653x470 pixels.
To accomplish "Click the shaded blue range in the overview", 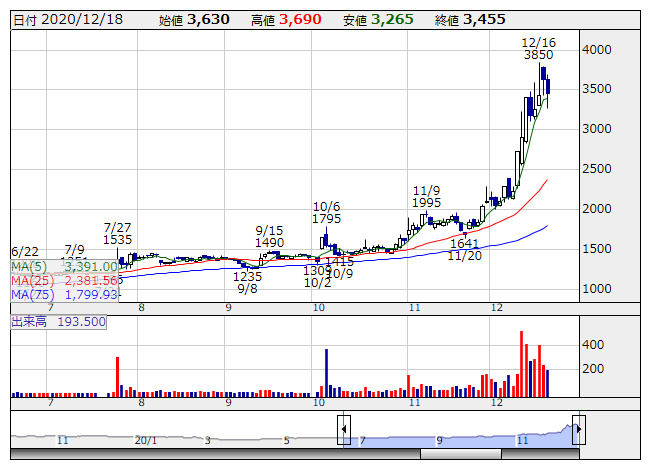I will click(x=460, y=438).
